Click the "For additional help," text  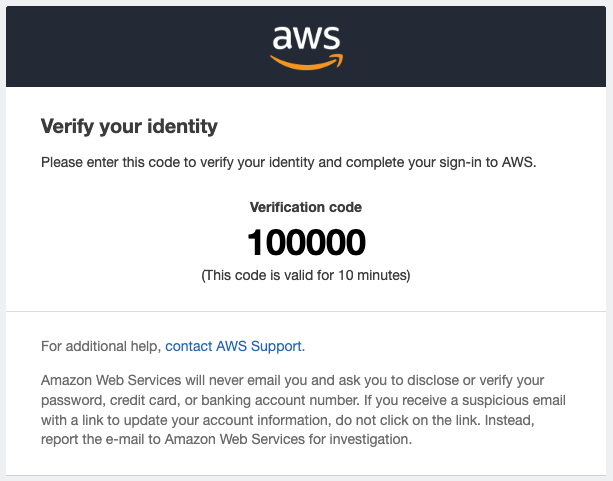[101, 347]
